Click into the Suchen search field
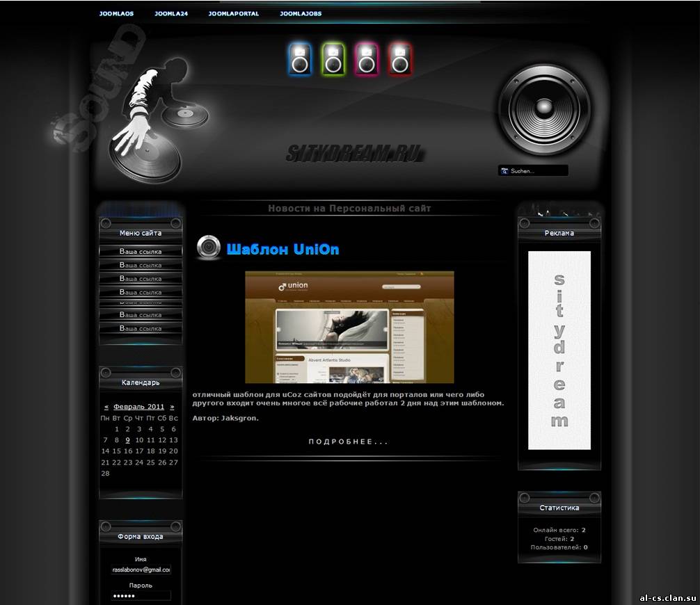The height and width of the screenshot is (605, 700). tap(538, 171)
